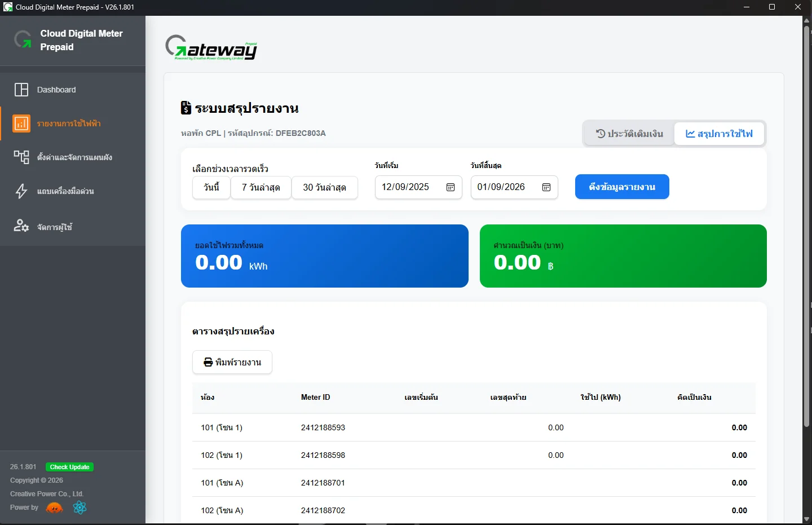Open the settings and layout diagram icon
The width and height of the screenshot is (812, 525).
pos(21,157)
